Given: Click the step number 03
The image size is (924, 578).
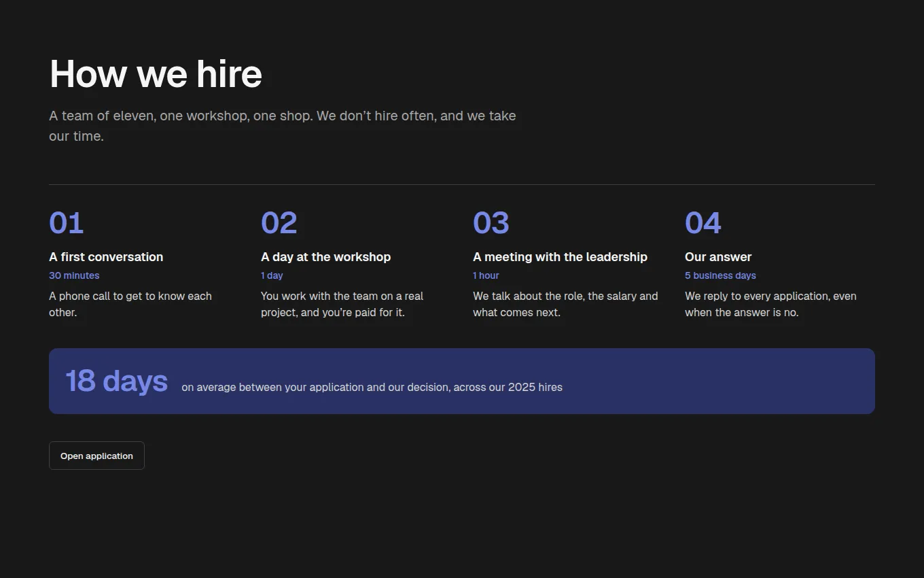Looking at the screenshot, I should 491,223.
